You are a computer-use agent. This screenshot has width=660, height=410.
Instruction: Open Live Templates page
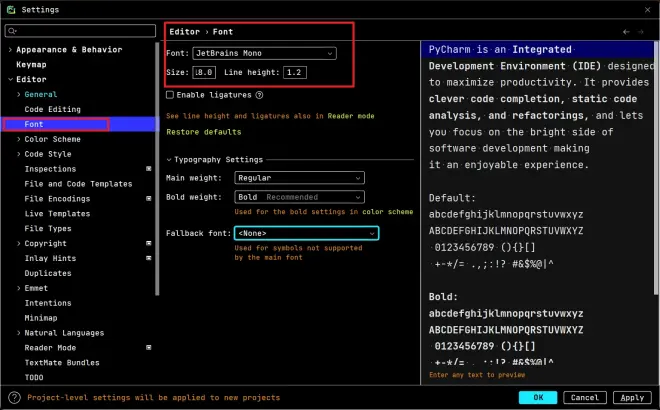(x=57, y=213)
